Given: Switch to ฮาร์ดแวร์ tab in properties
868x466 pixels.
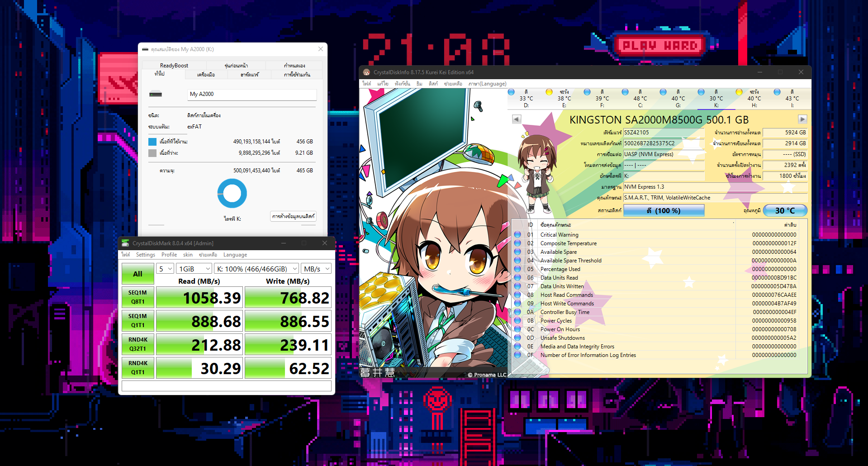Looking at the screenshot, I should point(250,75).
